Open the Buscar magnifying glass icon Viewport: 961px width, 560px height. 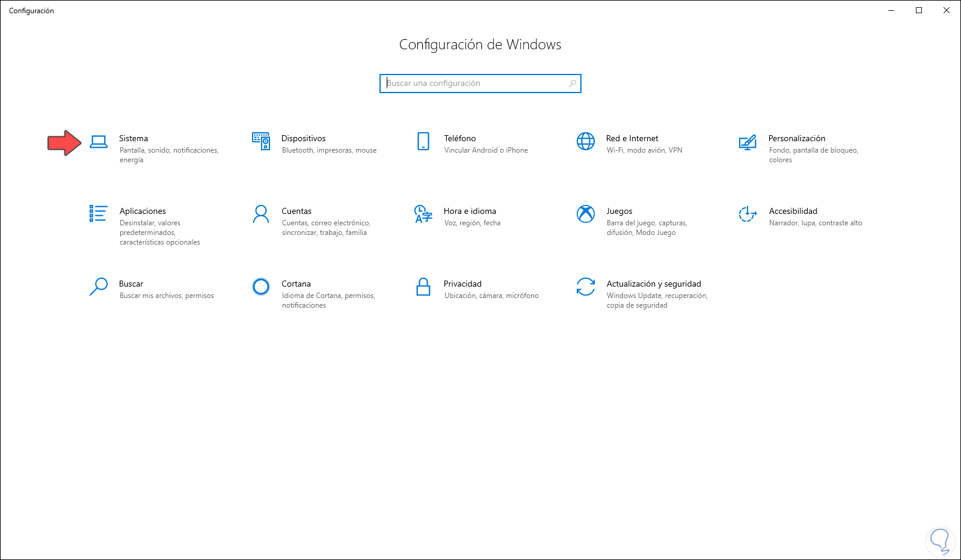99,287
